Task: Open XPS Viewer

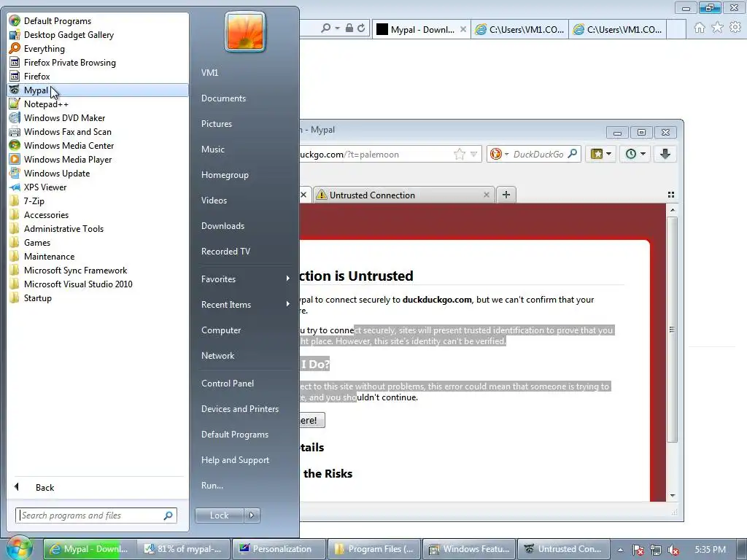Action: (x=98, y=187)
